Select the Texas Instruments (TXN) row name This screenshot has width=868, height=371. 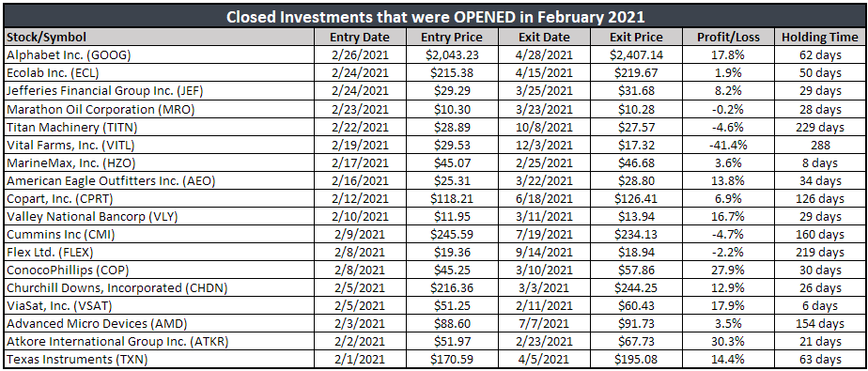69,360
